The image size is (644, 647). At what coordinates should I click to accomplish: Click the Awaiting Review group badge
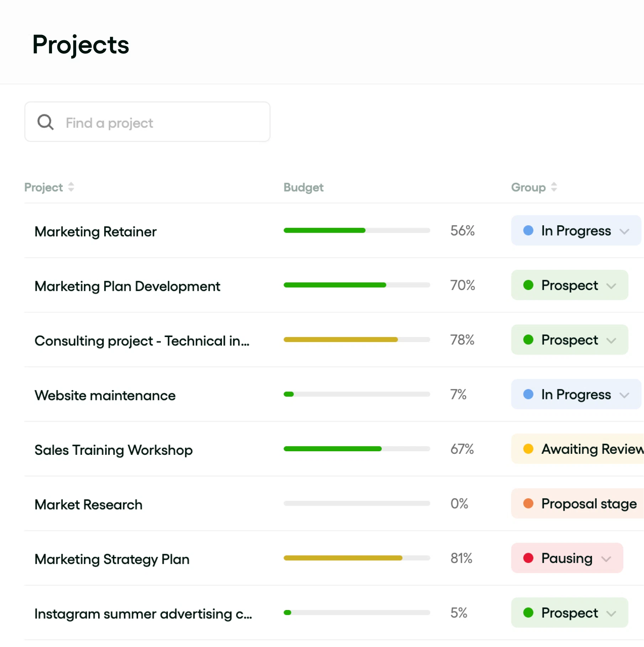click(x=584, y=449)
